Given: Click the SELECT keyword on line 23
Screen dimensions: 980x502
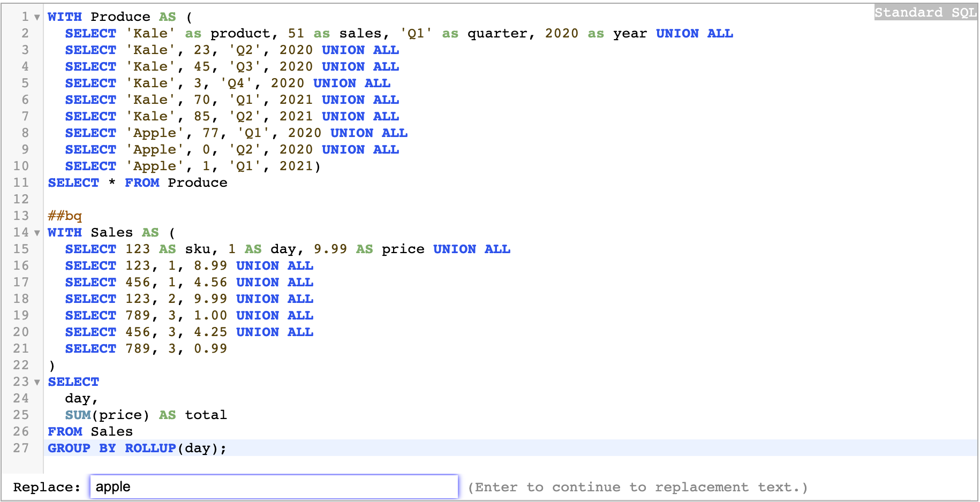Looking at the screenshot, I should [x=73, y=382].
